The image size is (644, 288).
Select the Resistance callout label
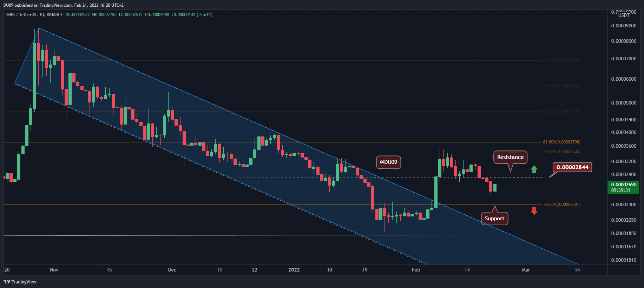(510, 157)
